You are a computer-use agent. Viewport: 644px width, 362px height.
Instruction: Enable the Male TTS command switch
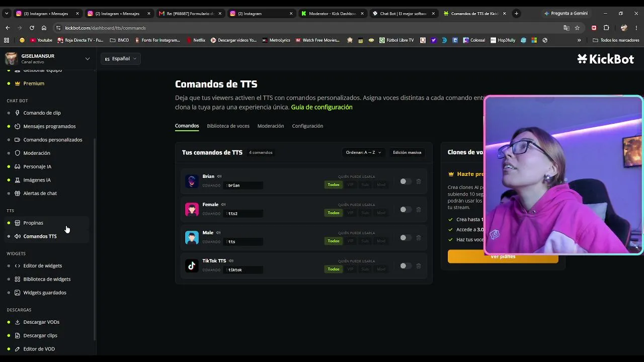point(405,238)
